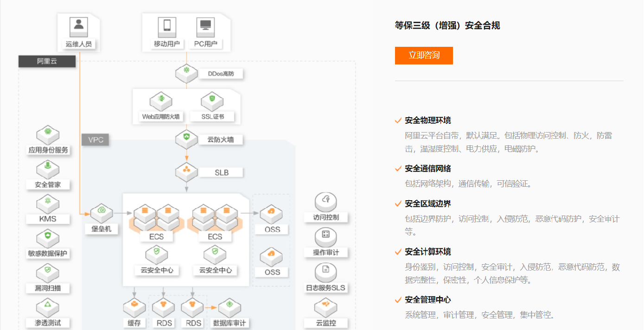Click the 访问控制 icon
The width and height of the screenshot is (644, 330).
326,202
